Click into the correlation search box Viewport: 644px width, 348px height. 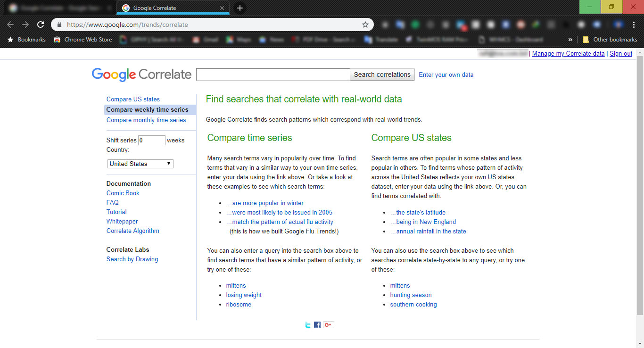pyautogui.click(x=273, y=75)
